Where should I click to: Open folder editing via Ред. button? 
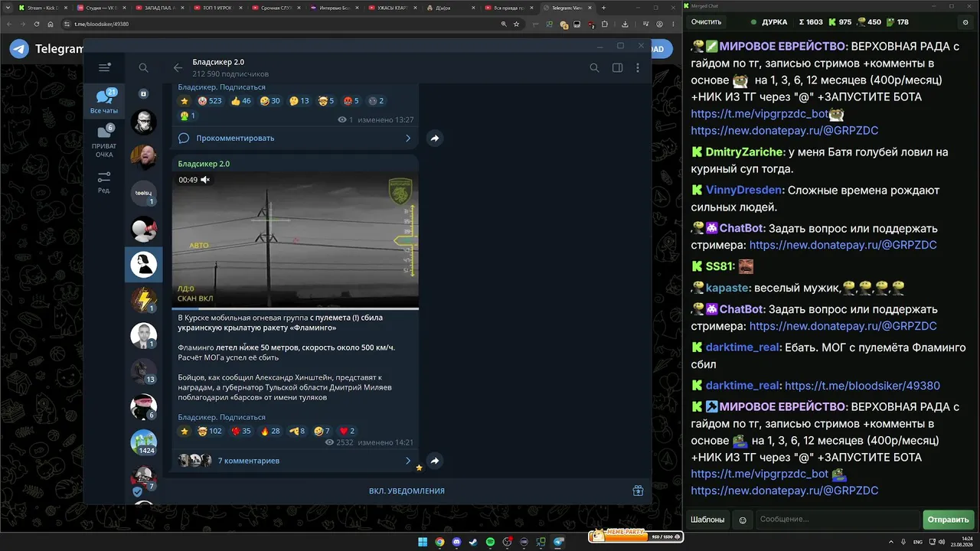pyautogui.click(x=104, y=182)
